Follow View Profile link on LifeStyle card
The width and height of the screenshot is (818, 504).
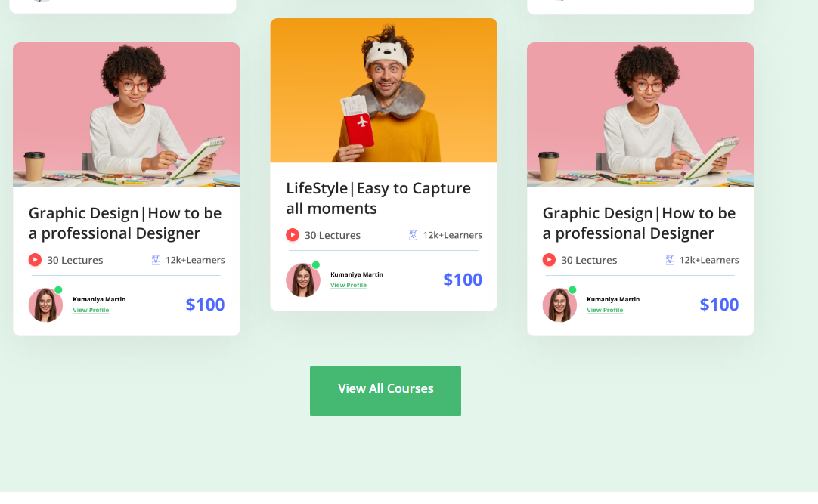pos(349,285)
